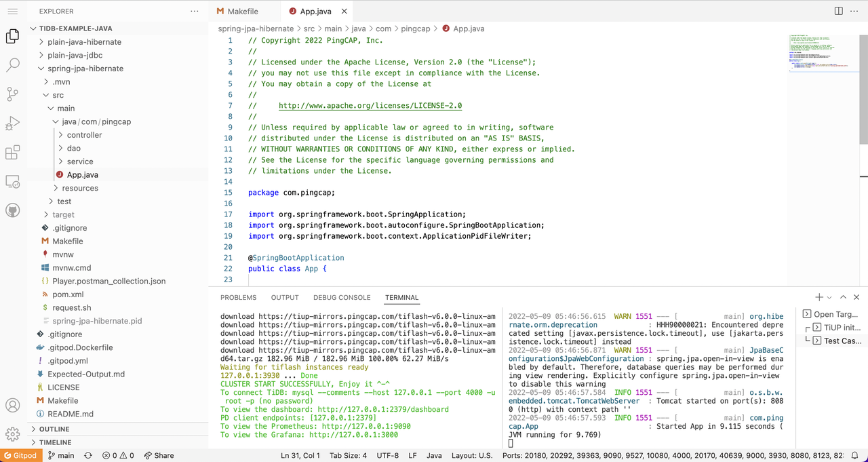The height and width of the screenshot is (462, 868).
Task: Expand the controller folder
Action: 84,135
